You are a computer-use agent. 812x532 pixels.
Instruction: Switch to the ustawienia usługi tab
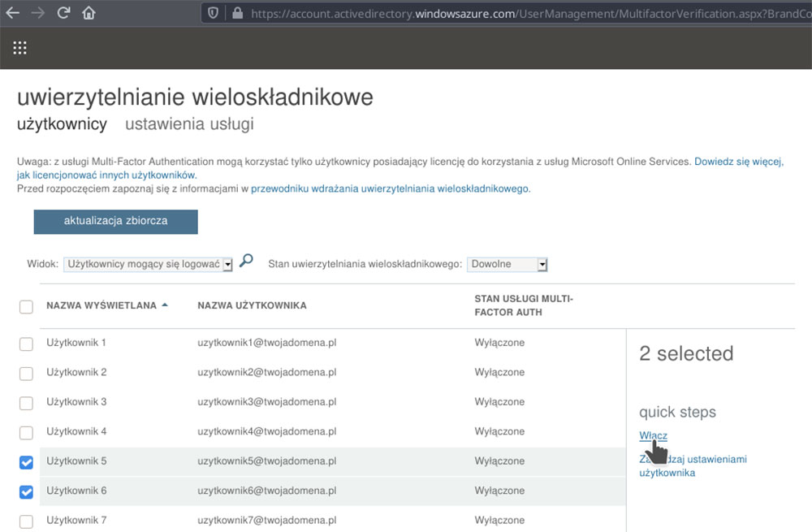tap(189, 124)
